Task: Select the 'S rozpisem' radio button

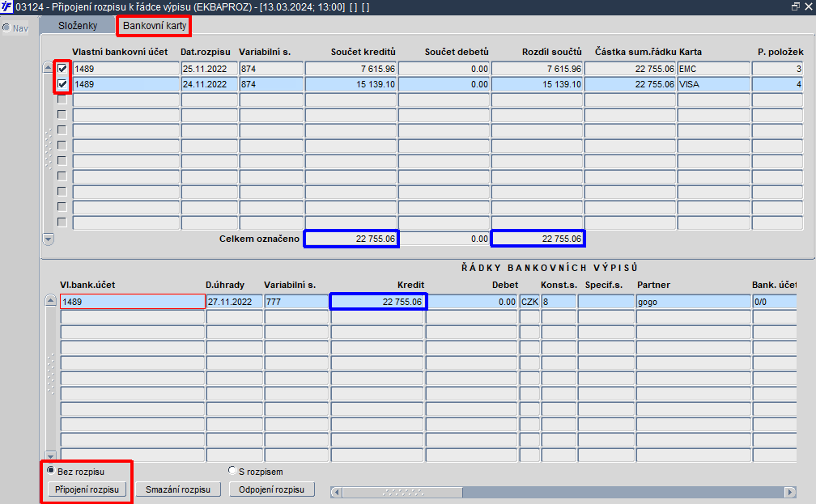Action: coord(232,470)
